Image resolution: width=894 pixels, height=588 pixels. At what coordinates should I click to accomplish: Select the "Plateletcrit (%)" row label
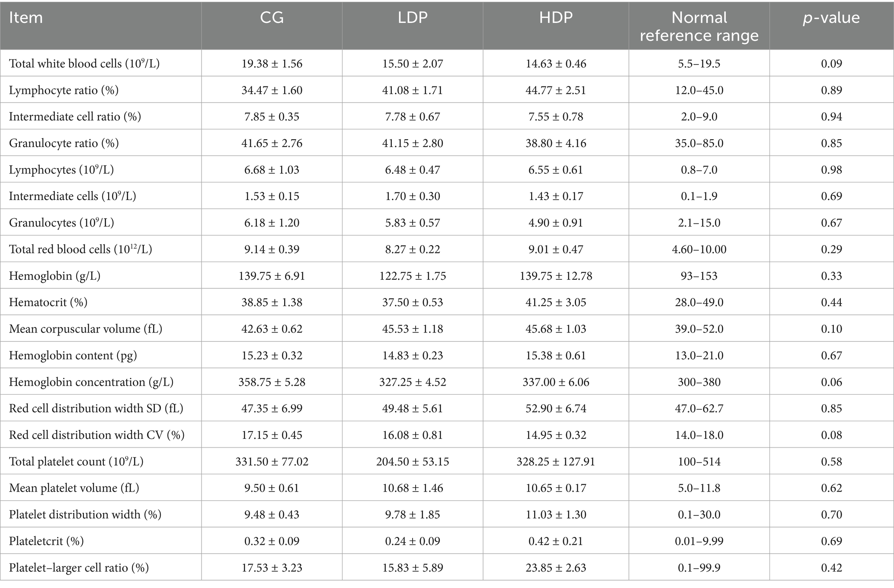pyautogui.click(x=46, y=541)
